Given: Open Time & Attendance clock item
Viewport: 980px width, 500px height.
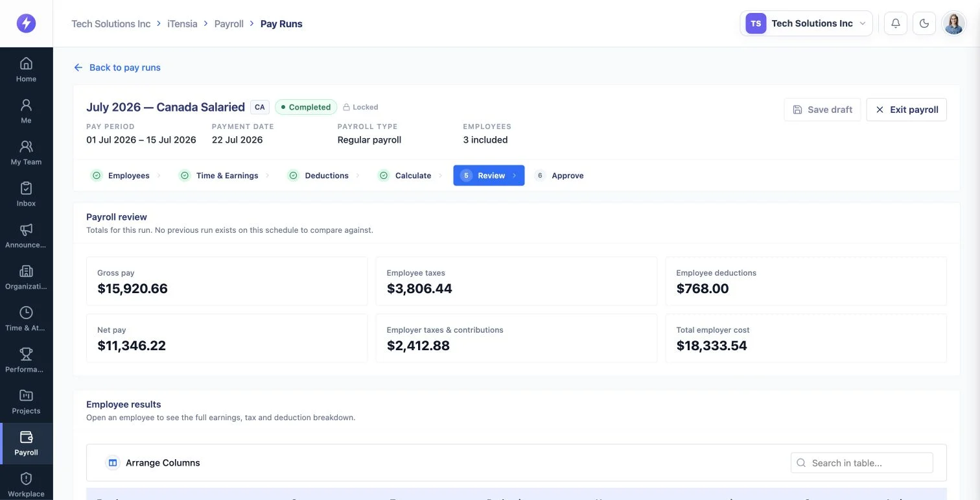Looking at the screenshot, I should [x=26, y=318].
